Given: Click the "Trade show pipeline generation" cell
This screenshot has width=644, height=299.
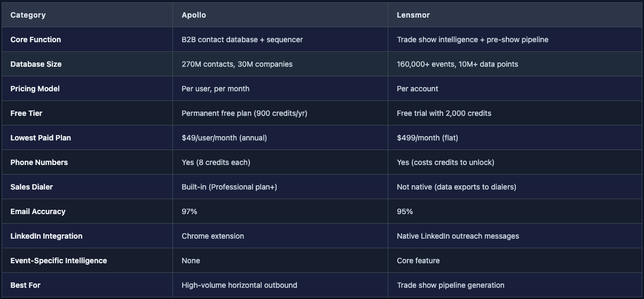Looking at the screenshot, I should [451, 285].
